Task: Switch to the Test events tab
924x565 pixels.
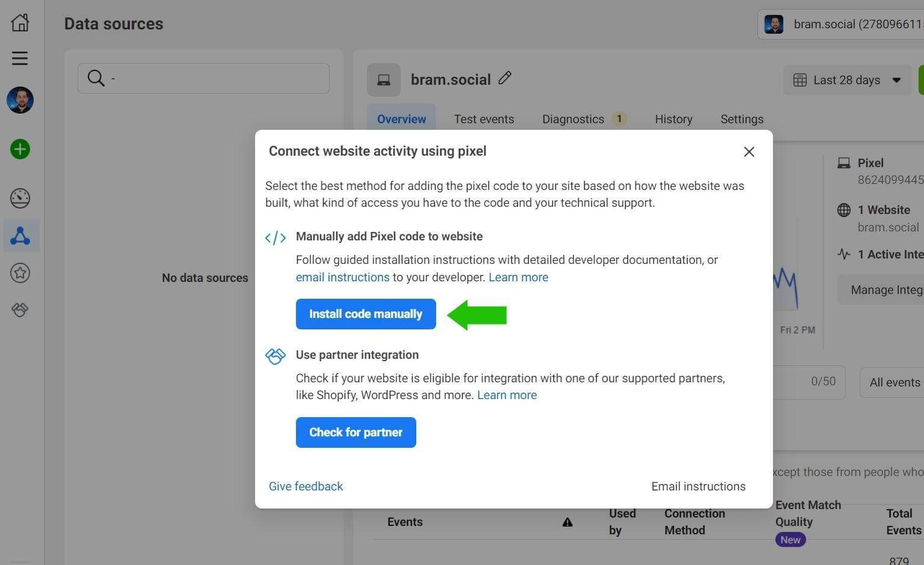Action: [x=484, y=119]
